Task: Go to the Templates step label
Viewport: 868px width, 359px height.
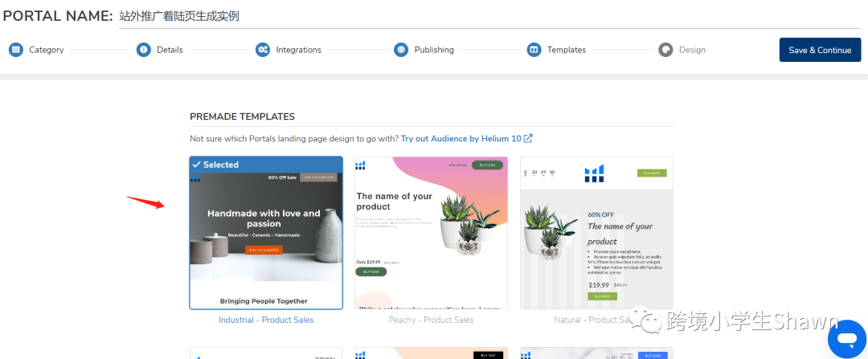Action: (x=567, y=50)
